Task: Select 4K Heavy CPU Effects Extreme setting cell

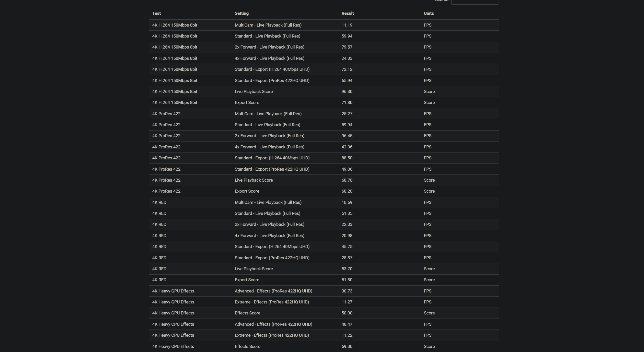Action: point(272,335)
